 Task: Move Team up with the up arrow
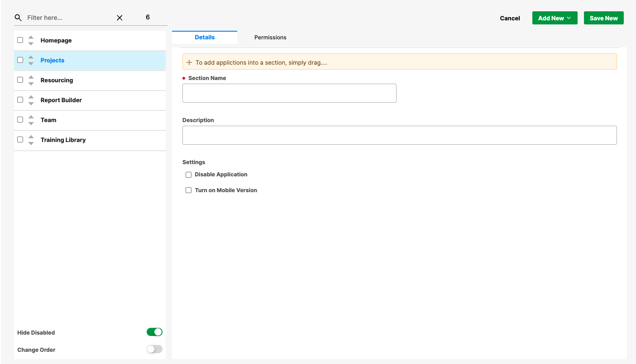tap(31, 117)
